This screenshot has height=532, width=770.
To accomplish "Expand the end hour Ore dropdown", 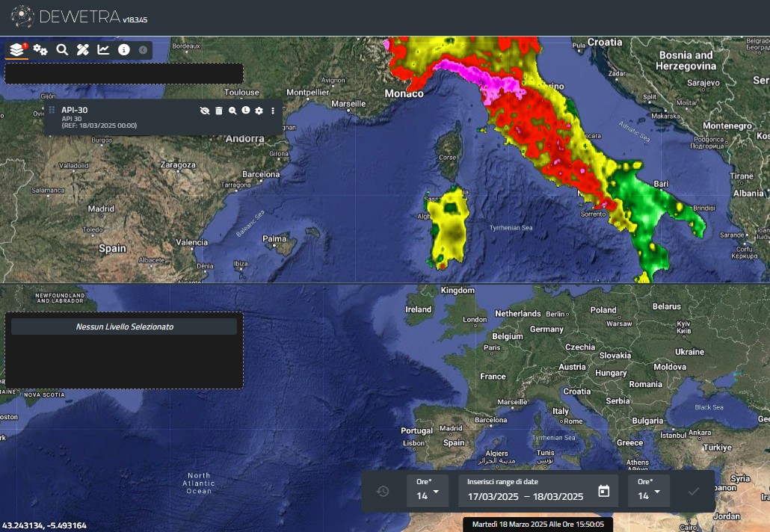I will 648,492.
